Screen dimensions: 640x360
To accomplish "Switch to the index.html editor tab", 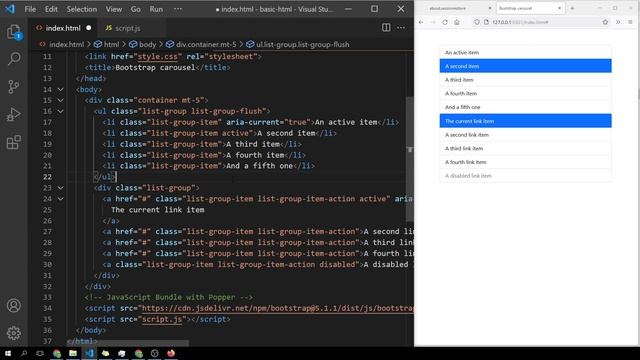I will [63, 28].
